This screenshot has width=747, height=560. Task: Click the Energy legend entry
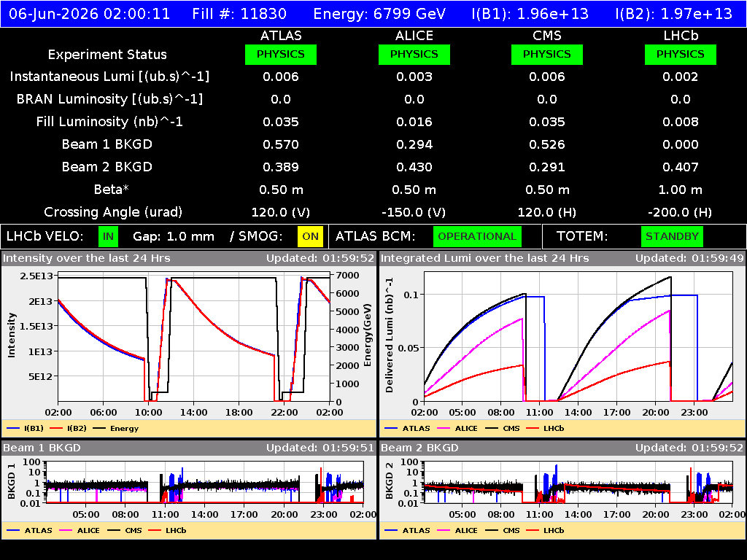(x=116, y=429)
